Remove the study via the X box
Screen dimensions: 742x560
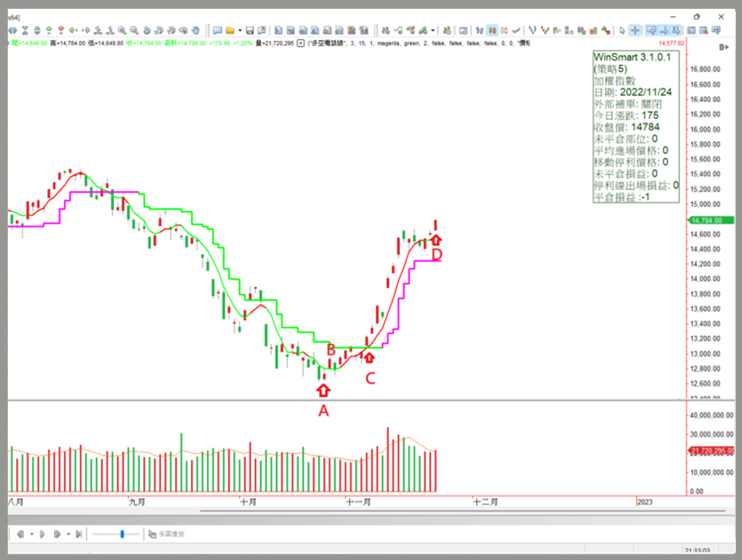[x=300, y=43]
